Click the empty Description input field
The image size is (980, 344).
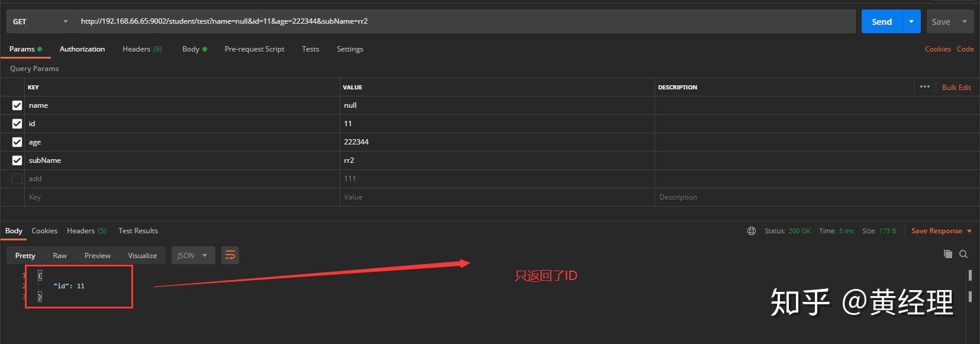point(817,197)
